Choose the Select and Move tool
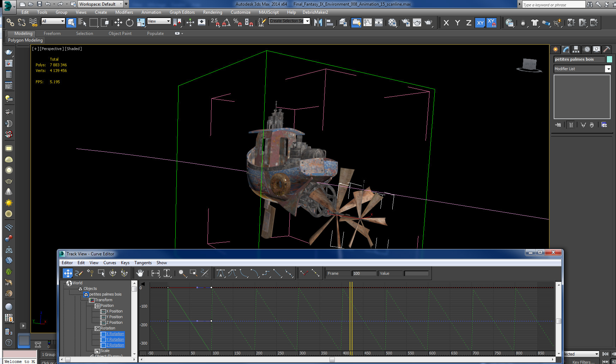Screen dimensions: 616x364 118,23
